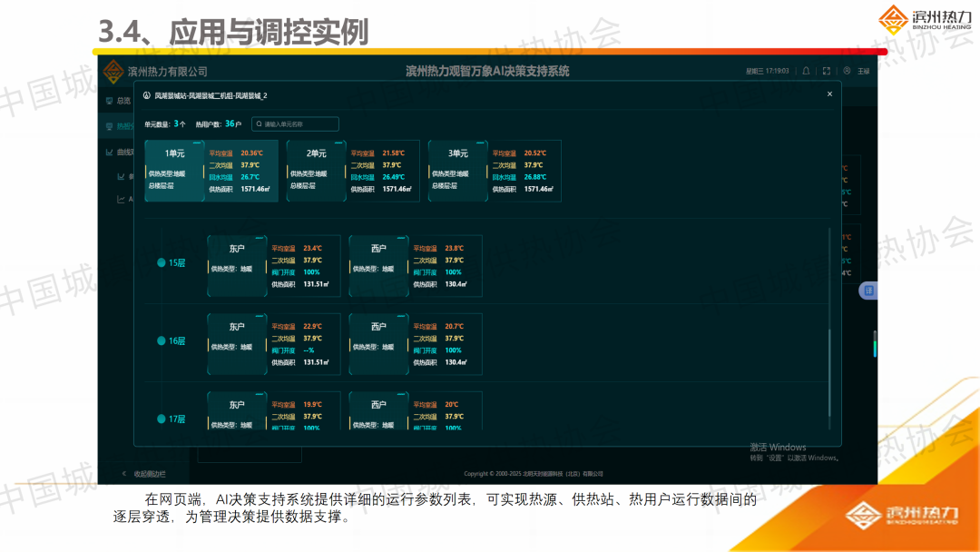The height and width of the screenshot is (552, 980).
Task: Click the station icon beside dialog title
Action: (x=147, y=95)
